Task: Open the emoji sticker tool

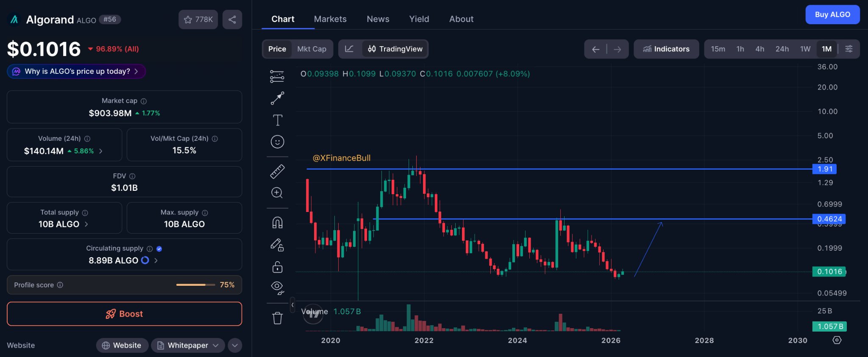Action: pos(277,142)
